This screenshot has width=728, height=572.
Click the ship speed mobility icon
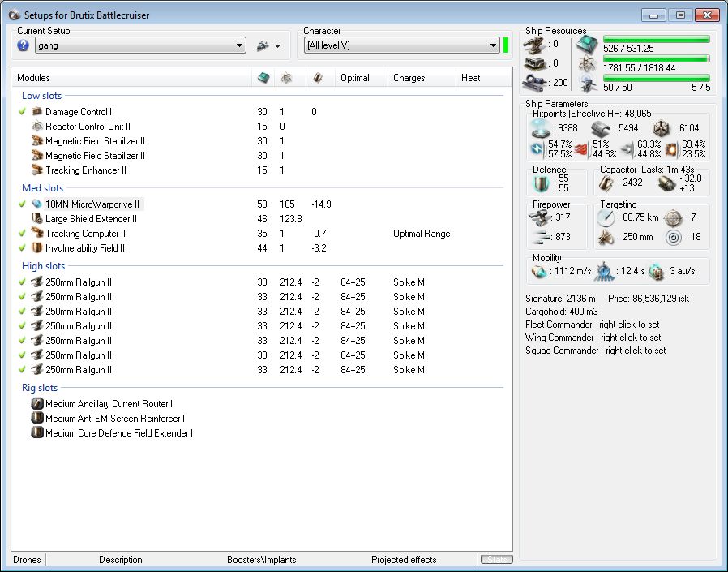coord(538,271)
